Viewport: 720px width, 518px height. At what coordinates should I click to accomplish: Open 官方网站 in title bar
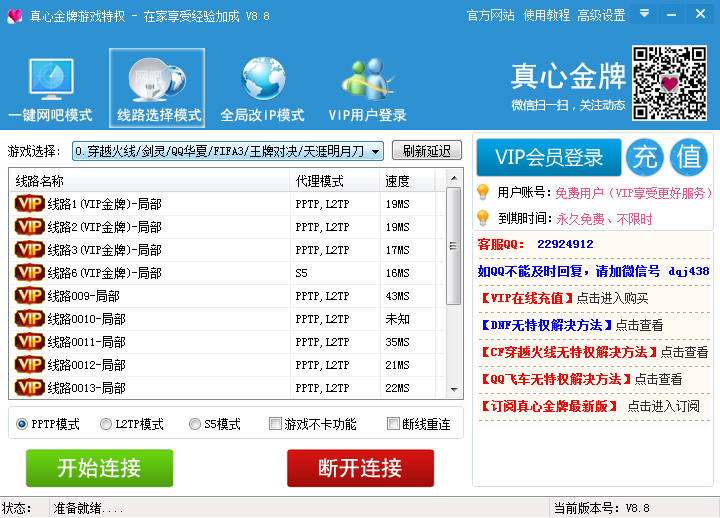490,16
